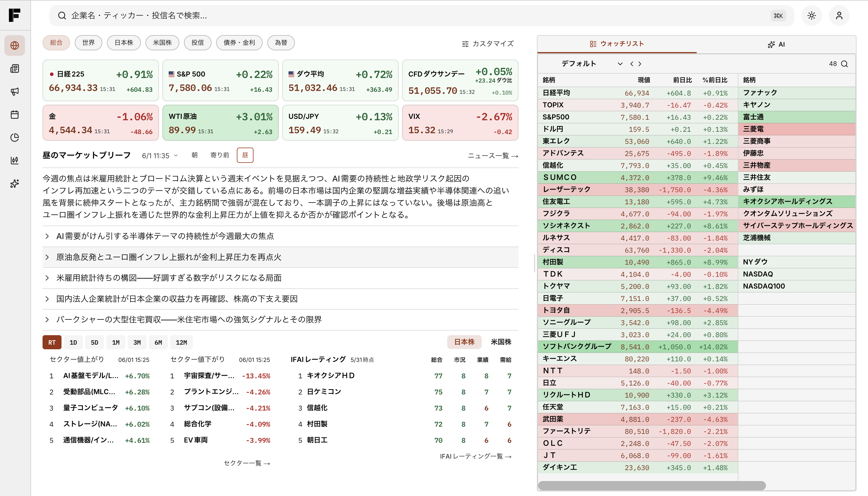Screen dimensions: 868x496
Task: Go to previous watchlist with left chevron
Action: click(631, 64)
